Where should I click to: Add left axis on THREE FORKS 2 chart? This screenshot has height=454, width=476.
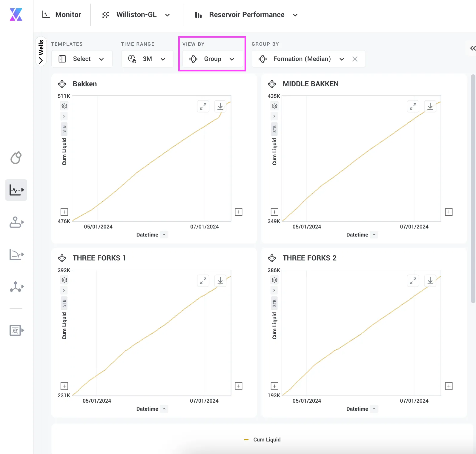pos(274,386)
